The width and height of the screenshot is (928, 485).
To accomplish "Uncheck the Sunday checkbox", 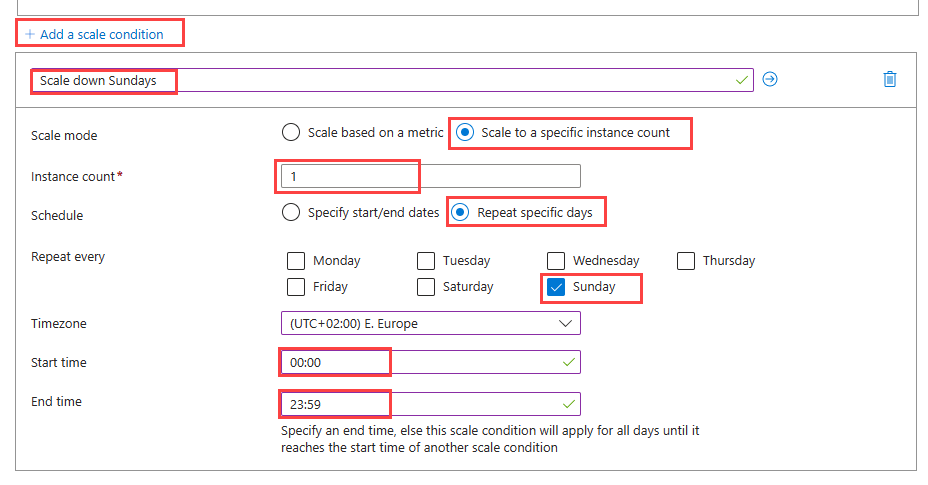I will (557, 287).
